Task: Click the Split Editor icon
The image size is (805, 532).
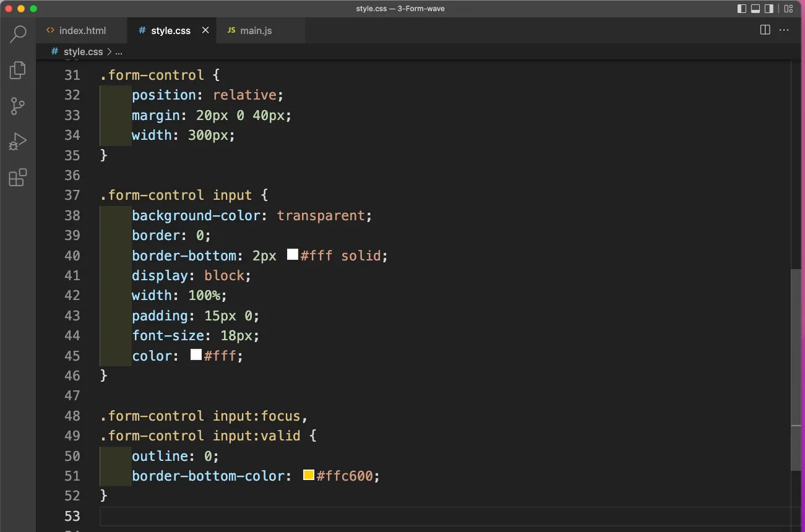Action: click(x=765, y=30)
